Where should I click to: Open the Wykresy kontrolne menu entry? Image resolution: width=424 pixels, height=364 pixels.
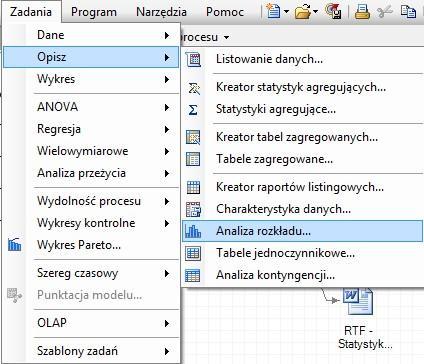coord(91,223)
